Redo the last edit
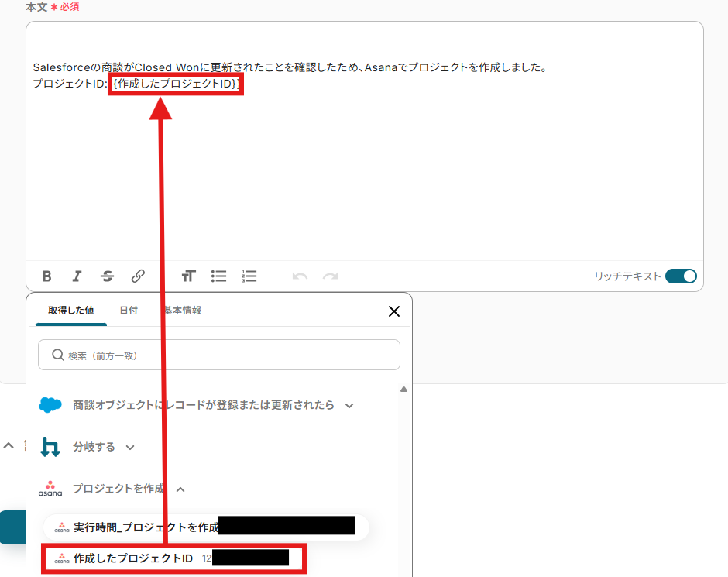The height and width of the screenshot is (577, 728). (331, 276)
